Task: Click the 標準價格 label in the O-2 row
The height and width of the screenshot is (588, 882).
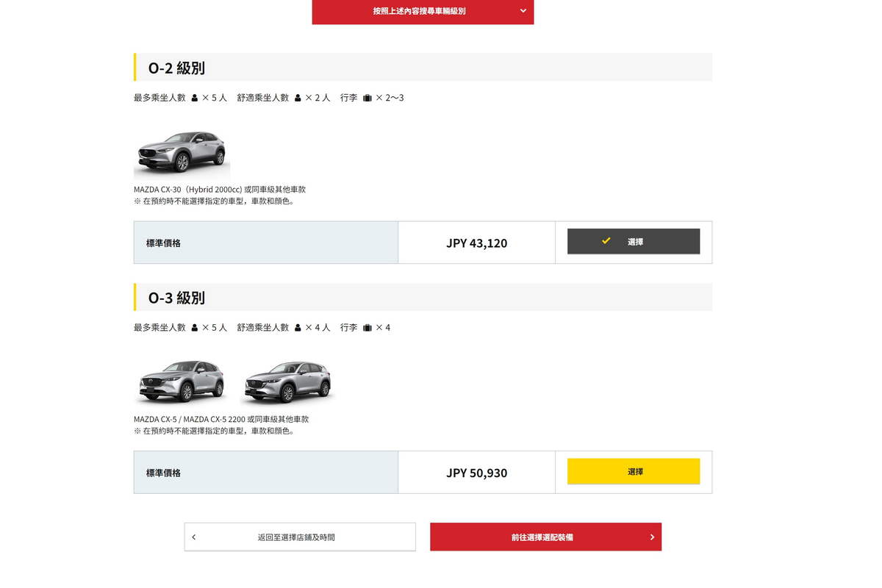Action: tap(163, 243)
